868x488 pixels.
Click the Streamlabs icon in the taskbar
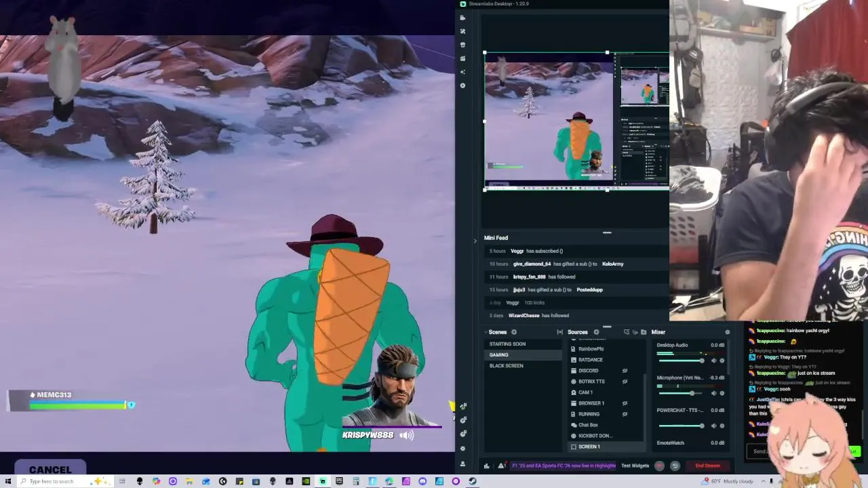pos(322,481)
